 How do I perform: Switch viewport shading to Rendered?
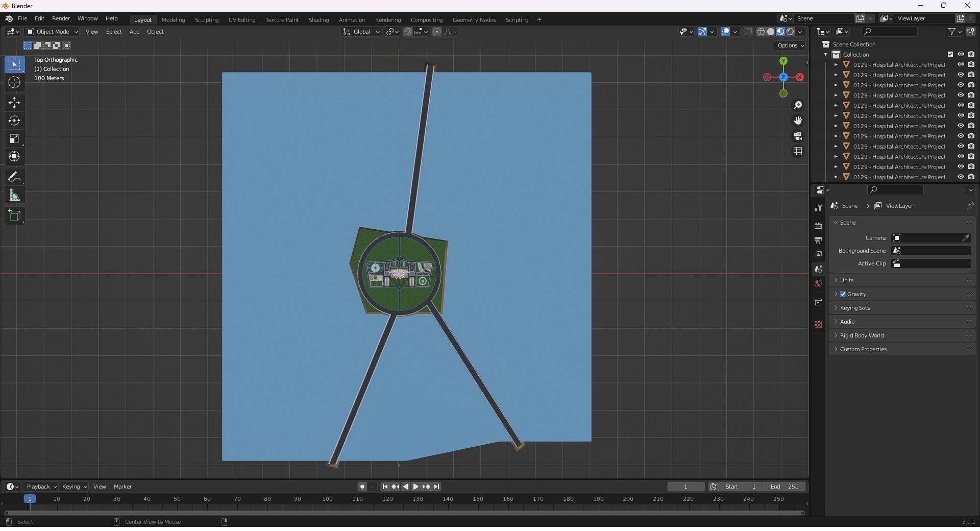[x=790, y=32]
